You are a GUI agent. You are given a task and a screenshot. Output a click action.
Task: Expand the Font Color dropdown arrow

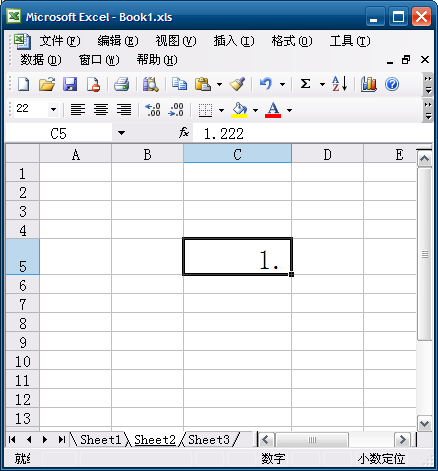[x=289, y=110]
